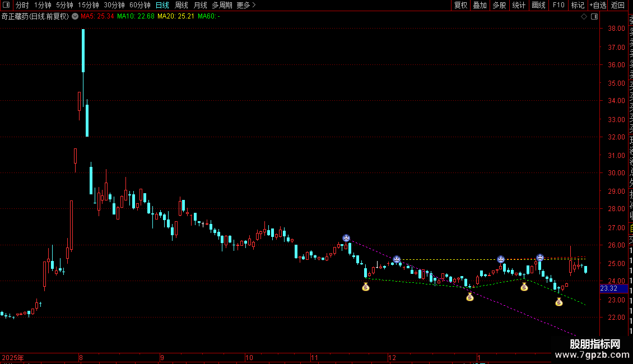Click the diamond icon above the price axis
Screen dimensions: 633x364
pos(584,17)
